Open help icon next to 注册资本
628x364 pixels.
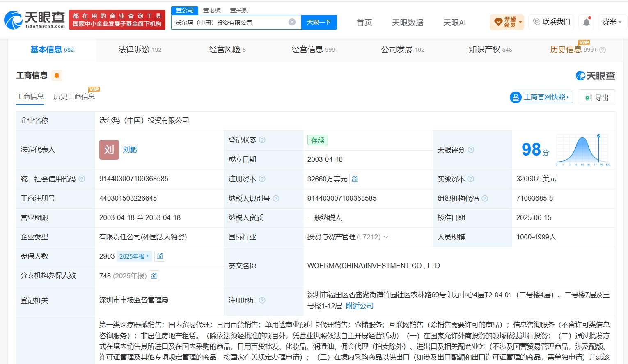262,179
